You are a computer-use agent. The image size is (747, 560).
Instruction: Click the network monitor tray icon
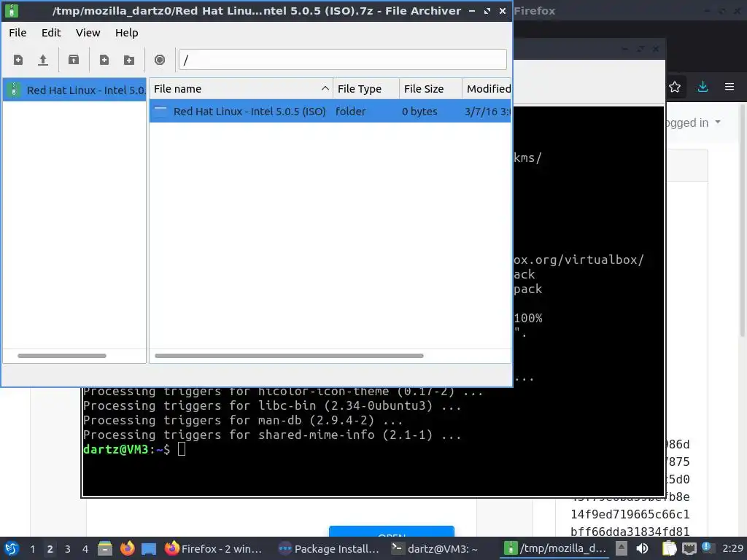689,549
